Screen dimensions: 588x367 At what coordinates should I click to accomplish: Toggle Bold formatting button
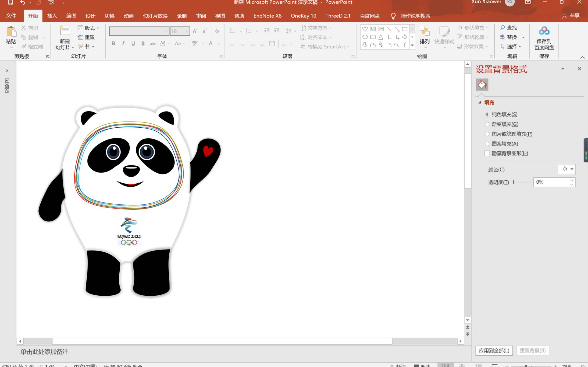tap(114, 43)
